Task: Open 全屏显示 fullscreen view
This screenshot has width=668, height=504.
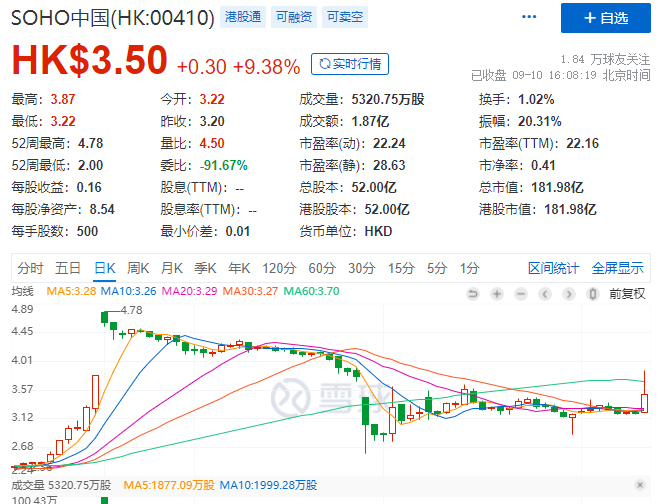Action: 617,268
